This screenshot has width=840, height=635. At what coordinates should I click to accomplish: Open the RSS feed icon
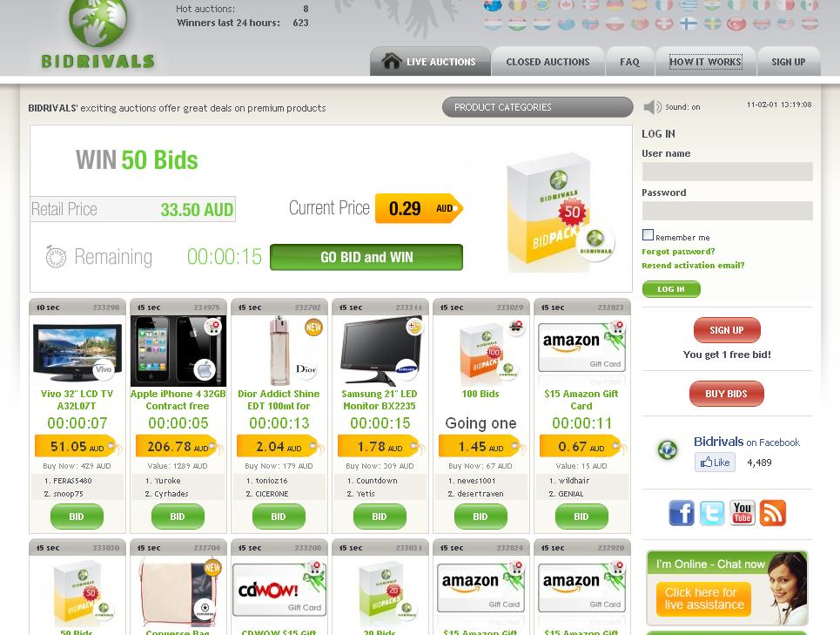(x=773, y=513)
